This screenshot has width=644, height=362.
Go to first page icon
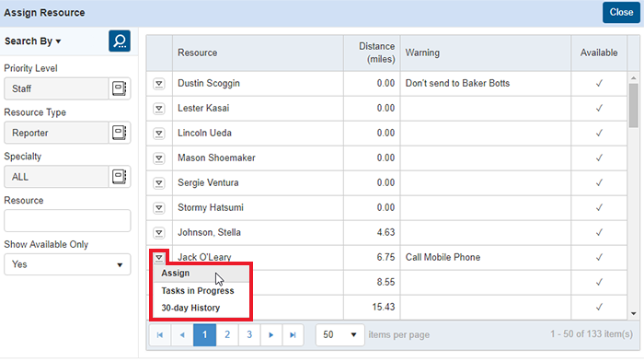(x=160, y=335)
